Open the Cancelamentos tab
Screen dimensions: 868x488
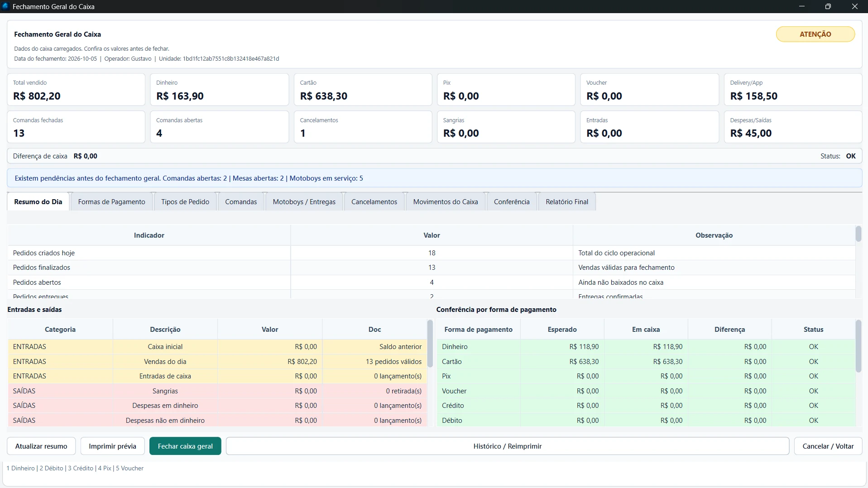374,202
